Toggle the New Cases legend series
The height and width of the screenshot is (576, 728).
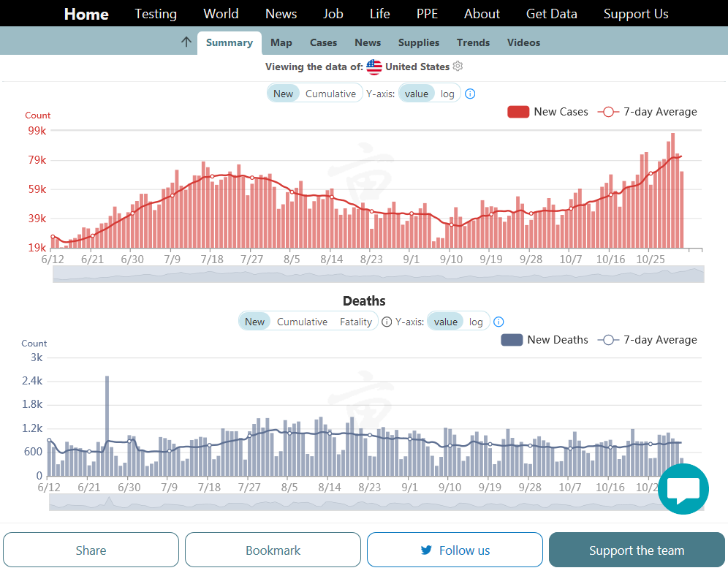tap(547, 112)
